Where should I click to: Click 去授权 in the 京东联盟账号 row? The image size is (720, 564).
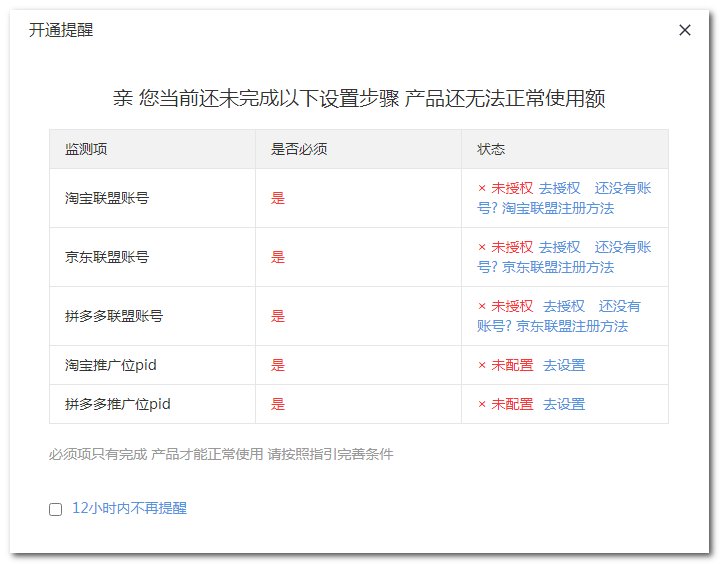click(559, 247)
